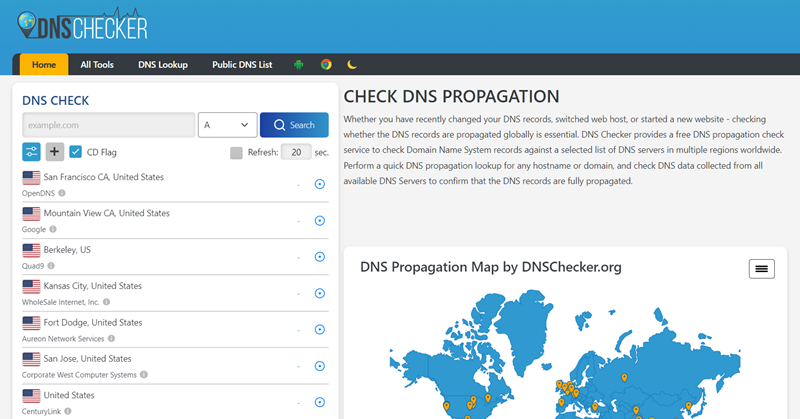Click Kansas City WholeSale Internet locate icon

pyautogui.click(x=320, y=293)
